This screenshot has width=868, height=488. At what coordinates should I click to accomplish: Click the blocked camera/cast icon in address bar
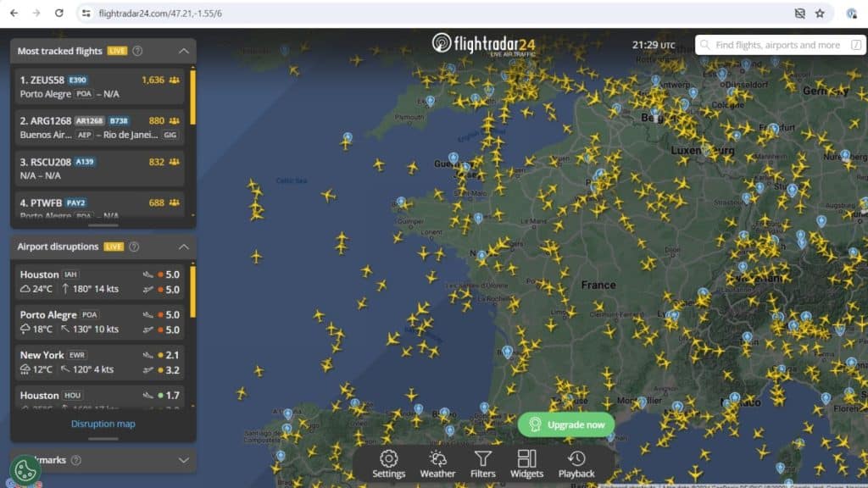tap(799, 14)
